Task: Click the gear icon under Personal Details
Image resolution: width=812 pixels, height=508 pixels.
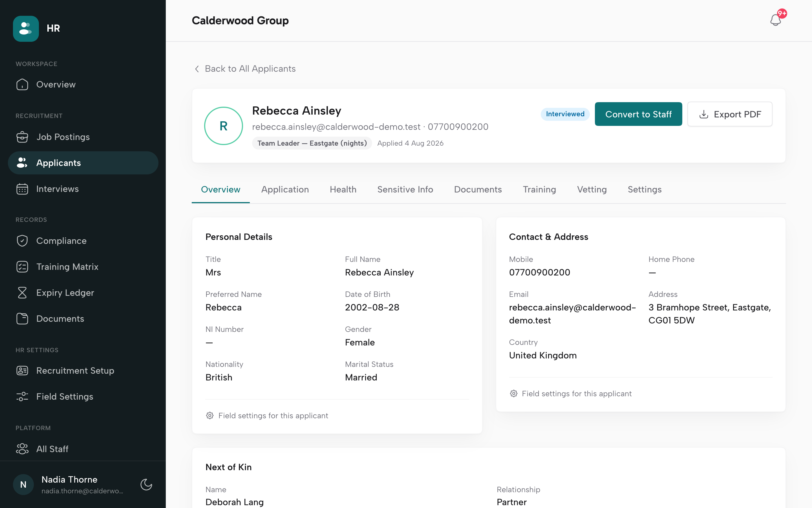Action: pos(210,416)
